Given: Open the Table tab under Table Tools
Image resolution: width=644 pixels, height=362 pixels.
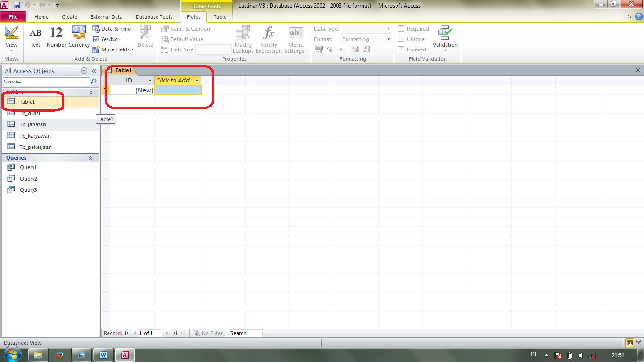Looking at the screenshot, I should tap(220, 16).
